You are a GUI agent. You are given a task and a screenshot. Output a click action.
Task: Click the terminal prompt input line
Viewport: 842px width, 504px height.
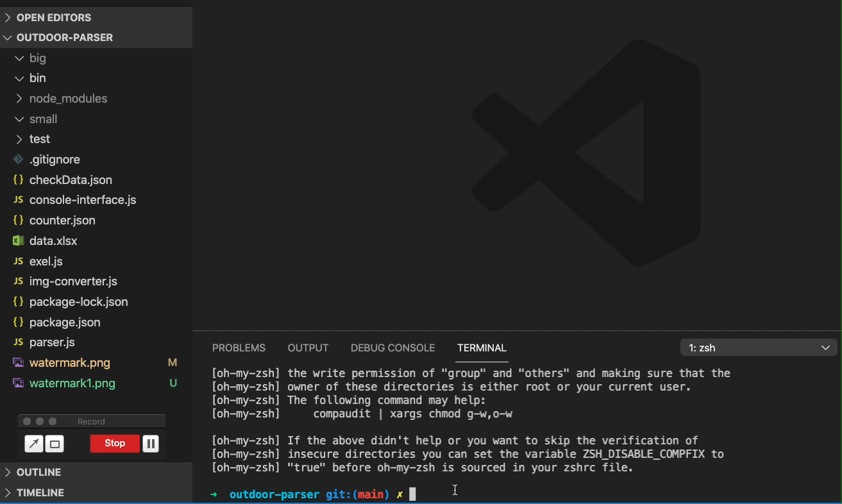[x=517, y=494]
